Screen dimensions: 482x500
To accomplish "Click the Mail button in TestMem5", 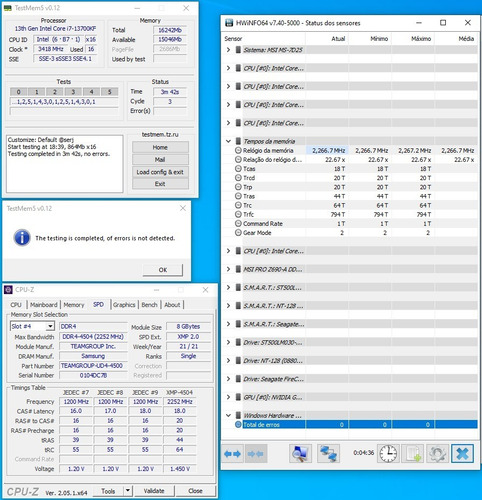I will (160, 160).
